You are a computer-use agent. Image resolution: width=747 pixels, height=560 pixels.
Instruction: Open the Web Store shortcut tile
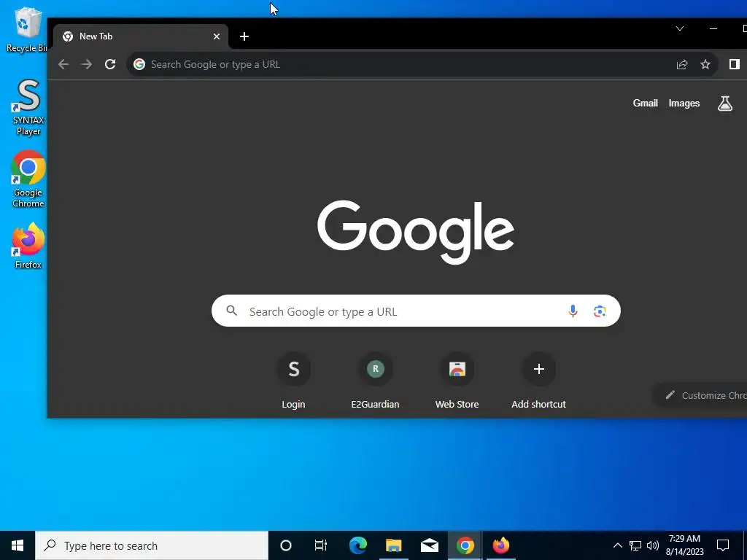[457, 381]
